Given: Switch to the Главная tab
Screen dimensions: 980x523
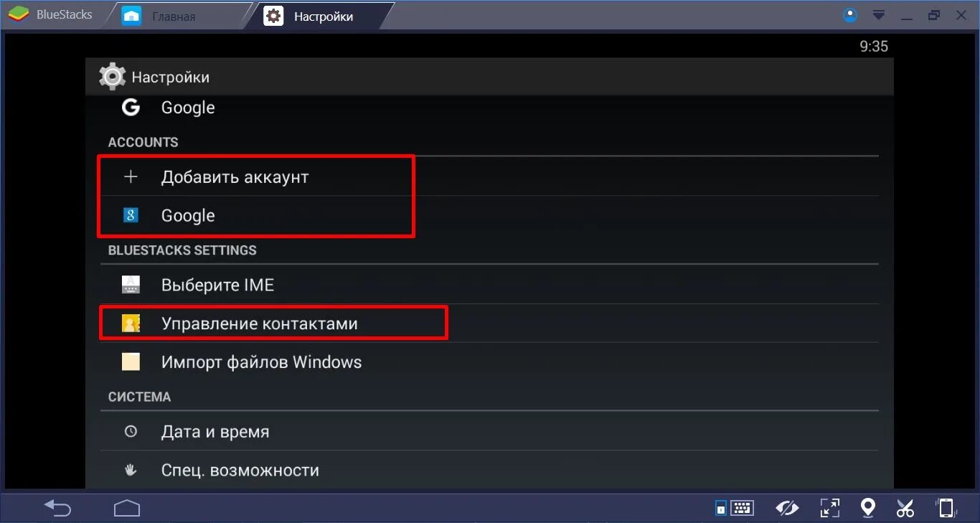Looking at the screenshot, I should pyautogui.click(x=174, y=16).
